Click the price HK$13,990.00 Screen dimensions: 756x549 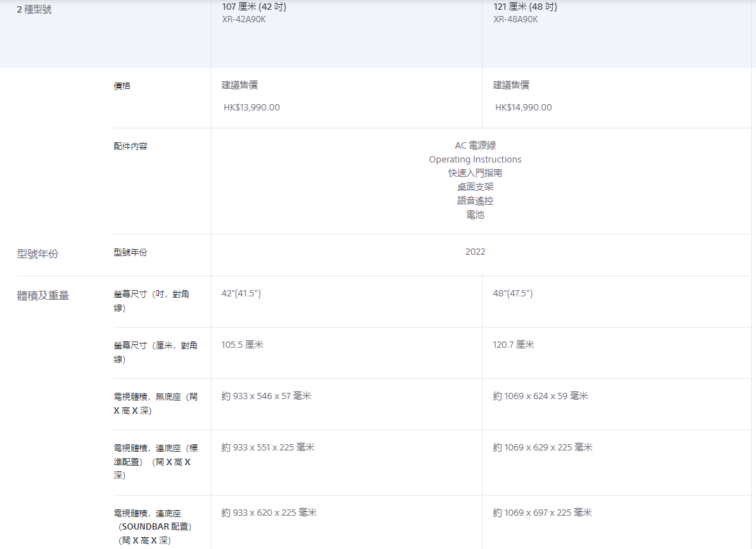(252, 107)
